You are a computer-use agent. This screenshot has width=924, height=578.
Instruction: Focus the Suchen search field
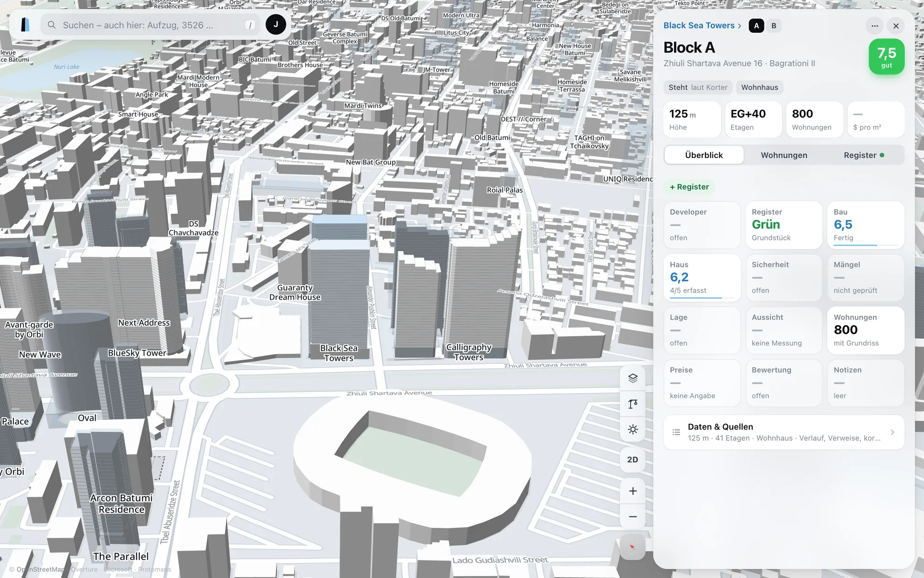point(150,25)
